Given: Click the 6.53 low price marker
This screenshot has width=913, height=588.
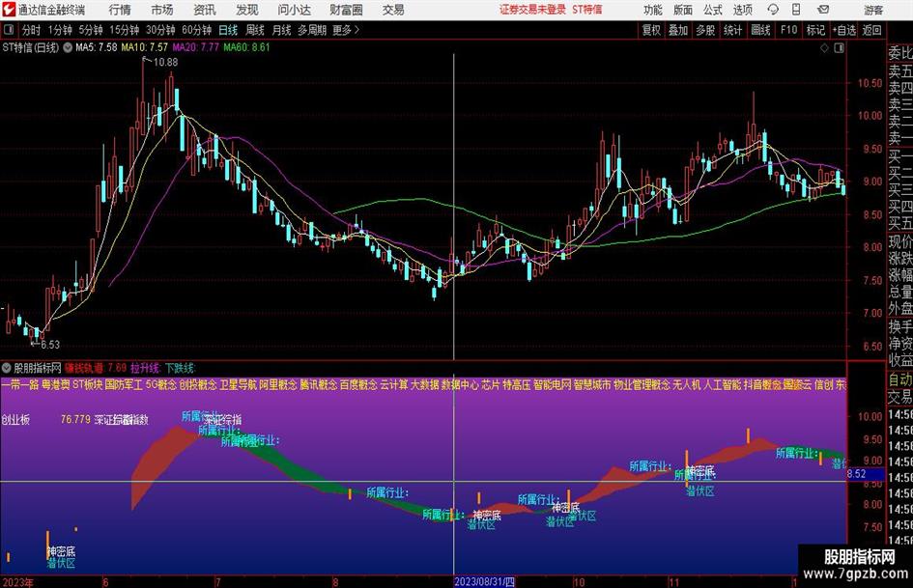Looking at the screenshot, I should 50,345.
